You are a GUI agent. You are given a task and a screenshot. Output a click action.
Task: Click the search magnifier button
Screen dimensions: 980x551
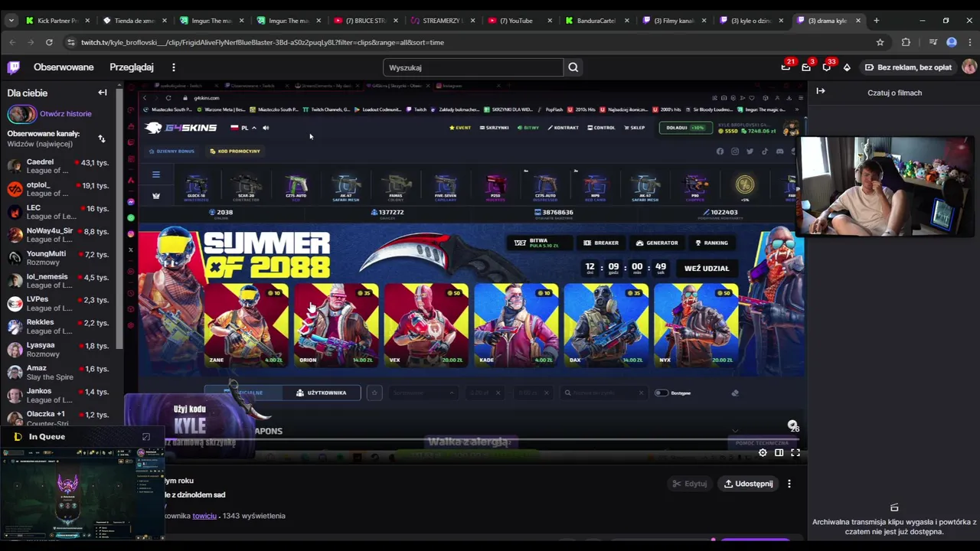coord(573,67)
